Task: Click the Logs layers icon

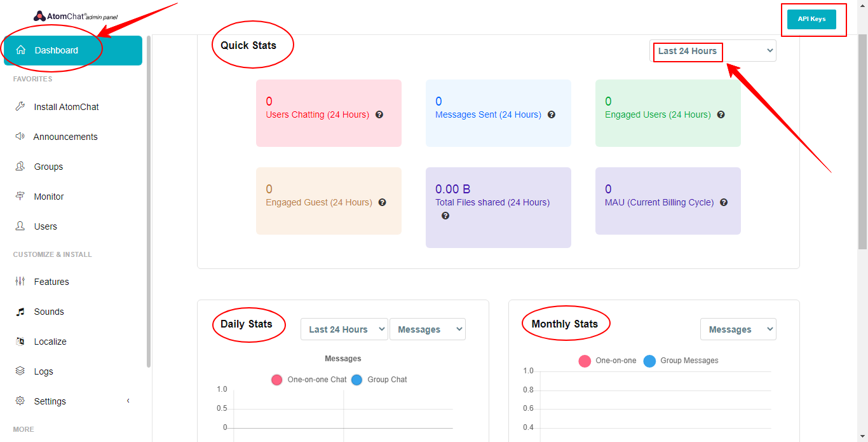Action: tap(20, 371)
